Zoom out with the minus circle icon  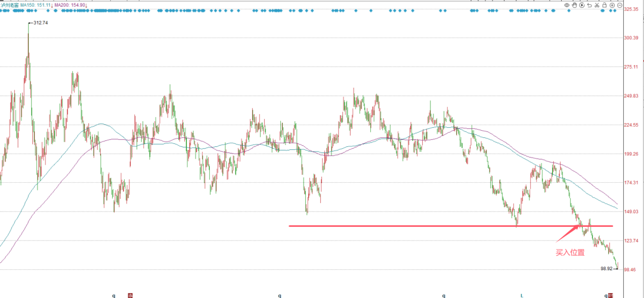620,5
